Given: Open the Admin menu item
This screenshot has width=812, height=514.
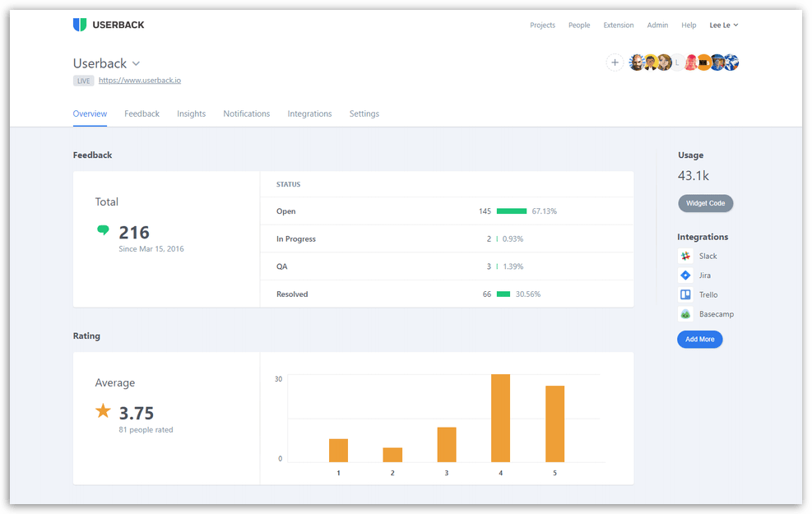Looking at the screenshot, I should click(x=657, y=25).
